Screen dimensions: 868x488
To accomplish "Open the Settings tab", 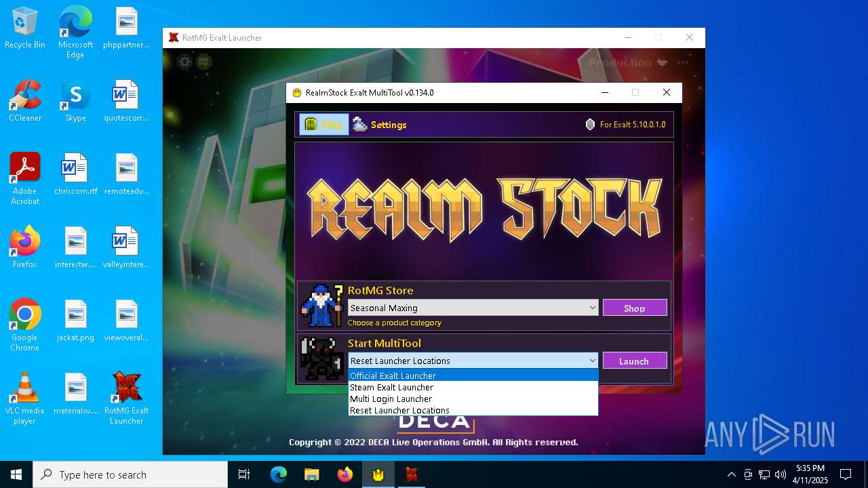I will click(x=380, y=125).
